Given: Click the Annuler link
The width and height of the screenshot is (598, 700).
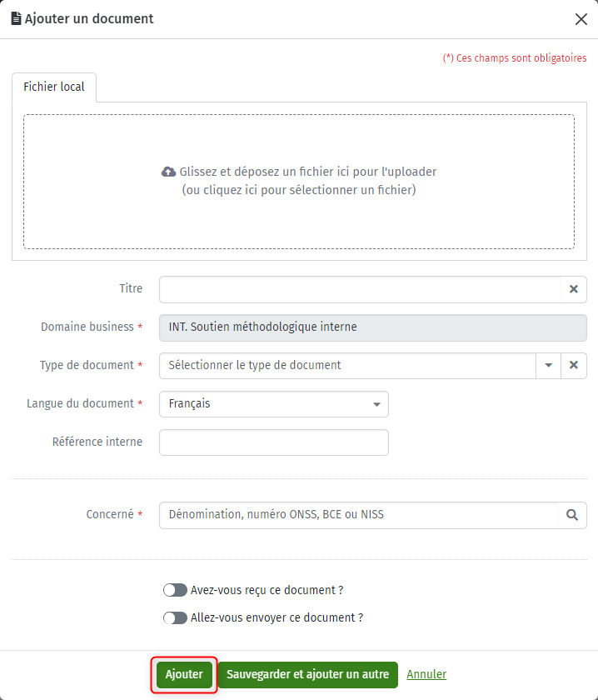Looking at the screenshot, I should click(x=426, y=674).
